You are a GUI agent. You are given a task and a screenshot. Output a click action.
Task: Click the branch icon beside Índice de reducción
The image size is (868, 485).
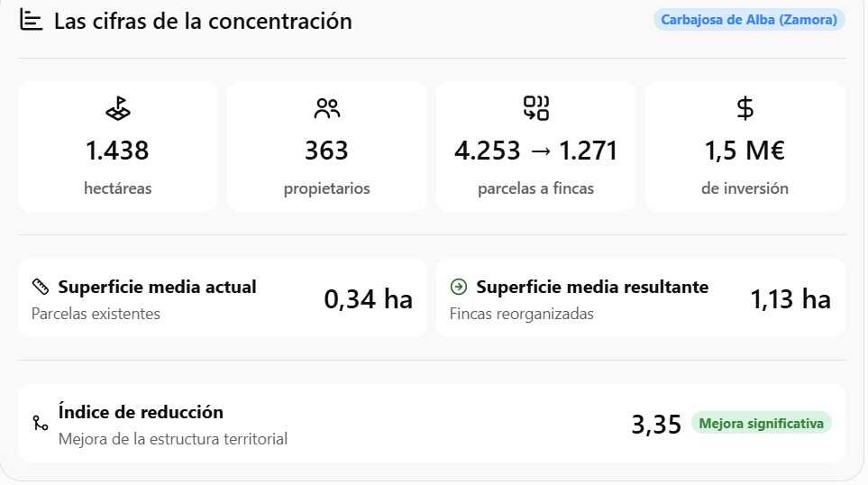41,424
